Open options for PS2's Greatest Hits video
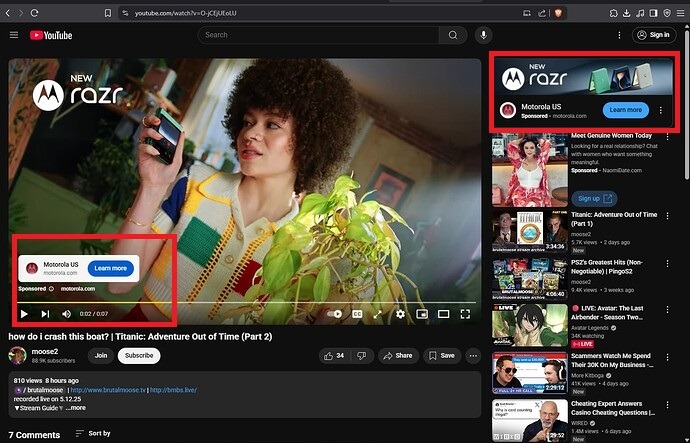Viewport: 690px width, 443px height. (668, 264)
